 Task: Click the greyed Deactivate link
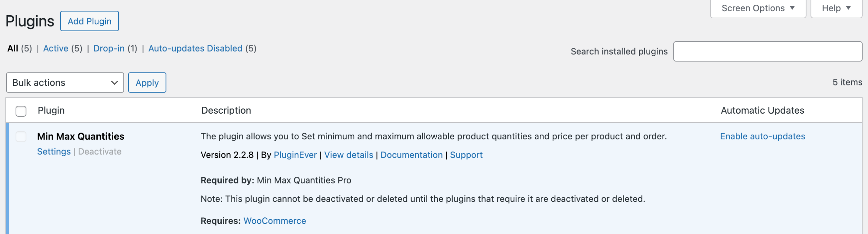pyautogui.click(x=100, y=152)
